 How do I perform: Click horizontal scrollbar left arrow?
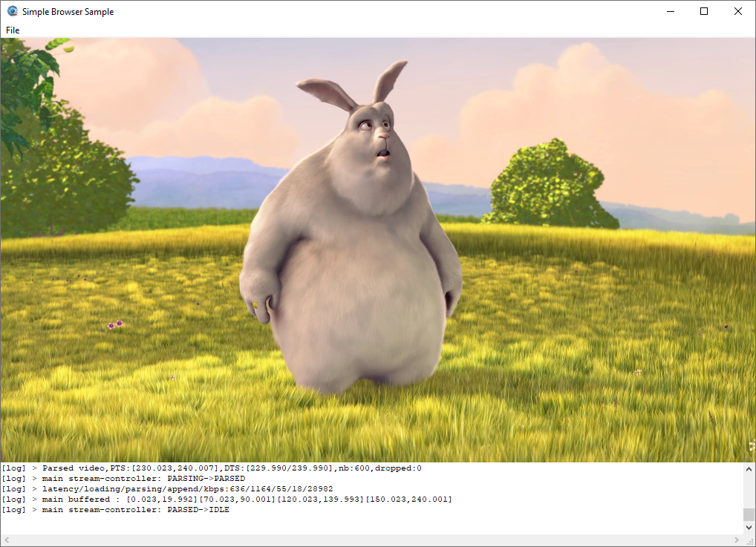(x=7, y=540)
